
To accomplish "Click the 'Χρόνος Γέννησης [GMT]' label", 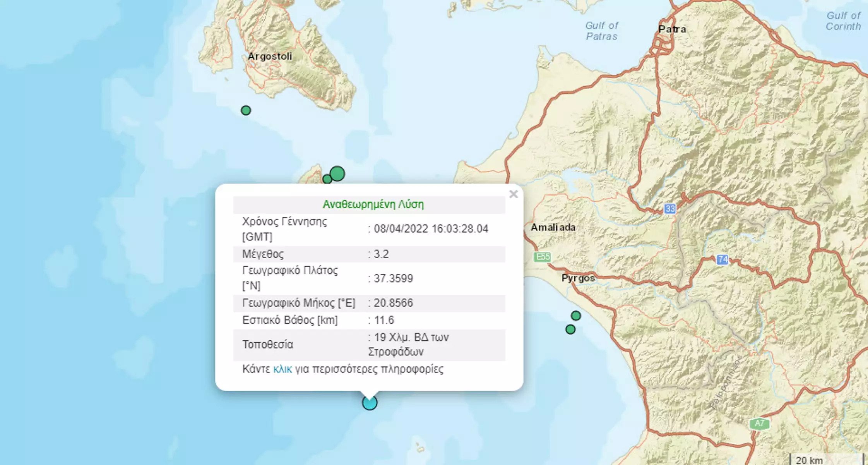I will pos(284,229).
